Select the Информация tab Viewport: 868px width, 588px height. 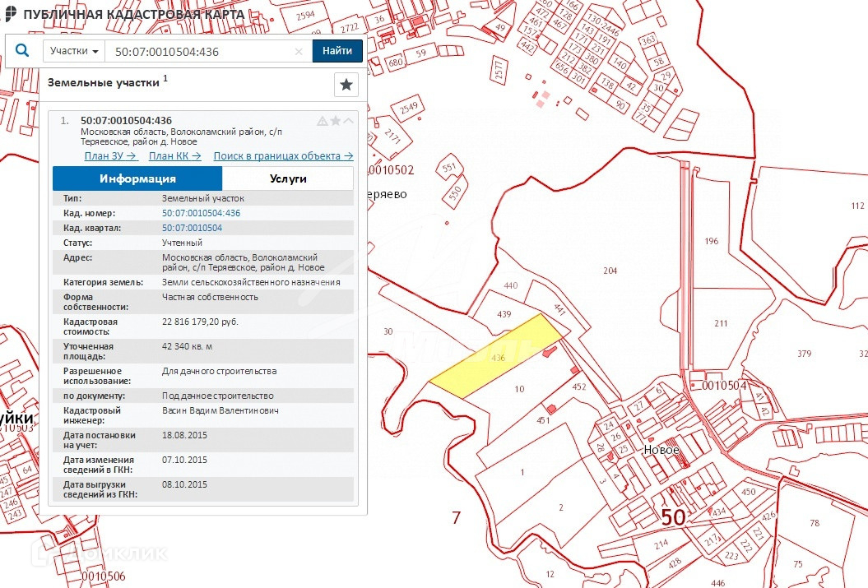click(137, 178)
